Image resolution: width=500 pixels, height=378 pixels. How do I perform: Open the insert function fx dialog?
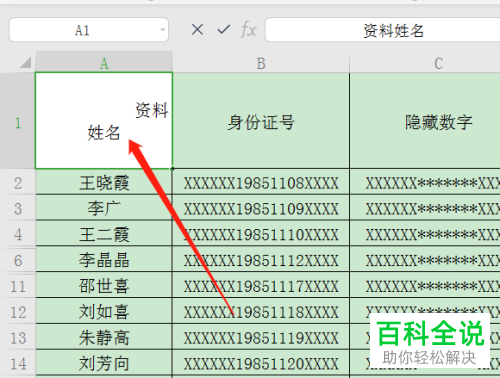248,30
